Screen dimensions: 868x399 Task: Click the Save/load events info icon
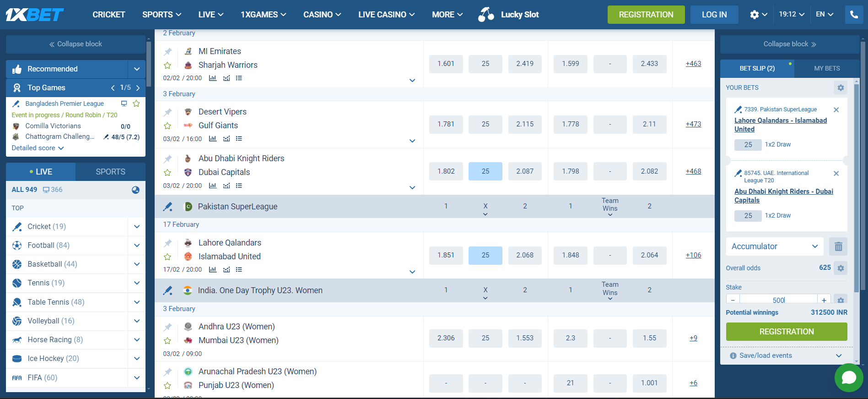click(x=733, y=356)
